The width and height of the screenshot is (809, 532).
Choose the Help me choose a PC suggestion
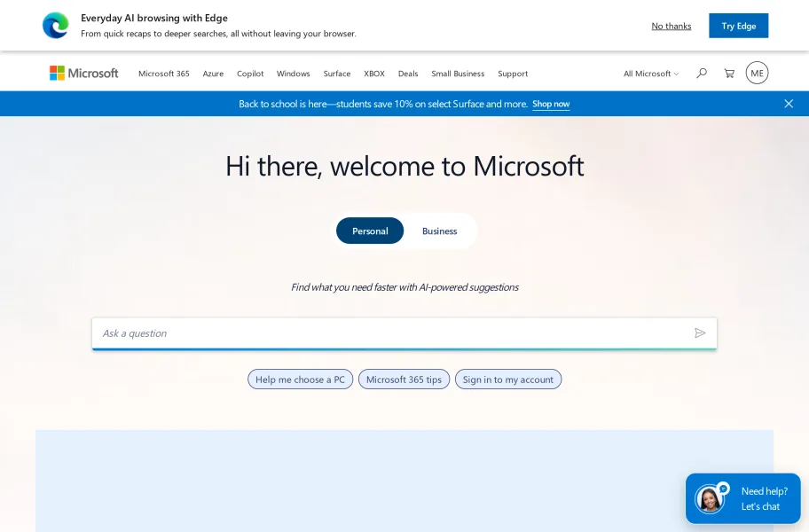pos(301,379)
